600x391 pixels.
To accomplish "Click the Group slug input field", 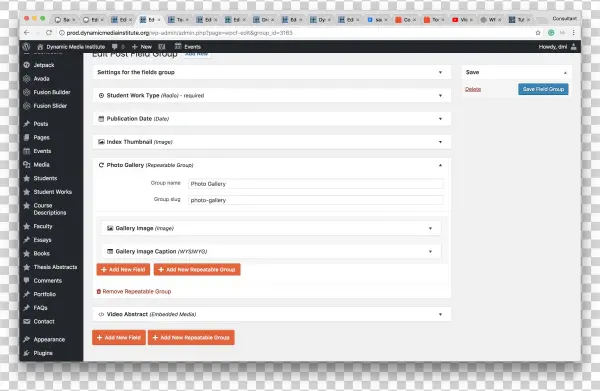I will (x=316, y=200).
